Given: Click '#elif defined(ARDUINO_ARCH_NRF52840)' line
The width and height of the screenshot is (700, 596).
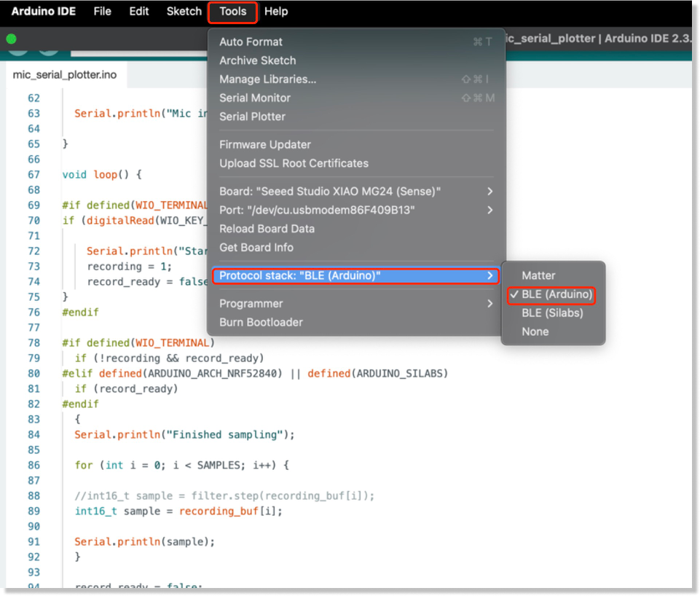Looking at the screenshot, I should click(x=255, y=374).
